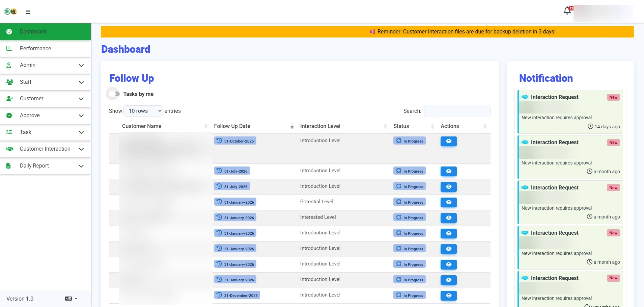Click the handshake icon on the 14 days ago notification
The width and height of the screenshot is (644, 307).
(525, 97)
